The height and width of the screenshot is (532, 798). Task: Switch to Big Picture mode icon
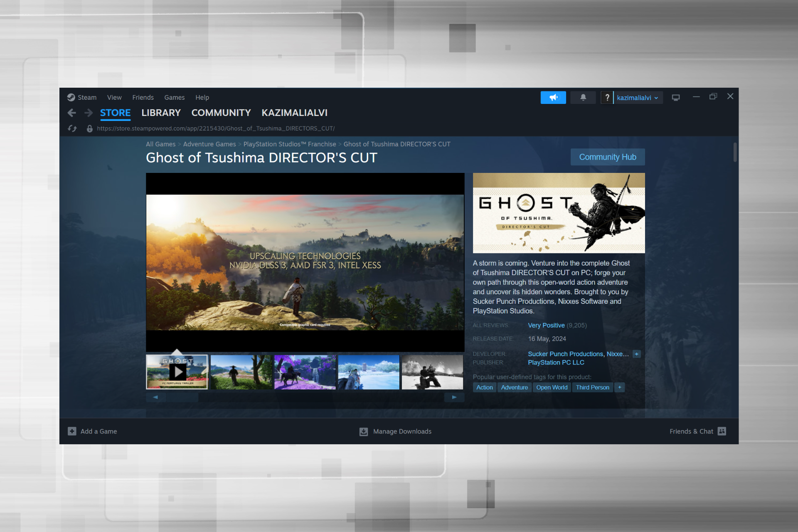click(676, 98)
